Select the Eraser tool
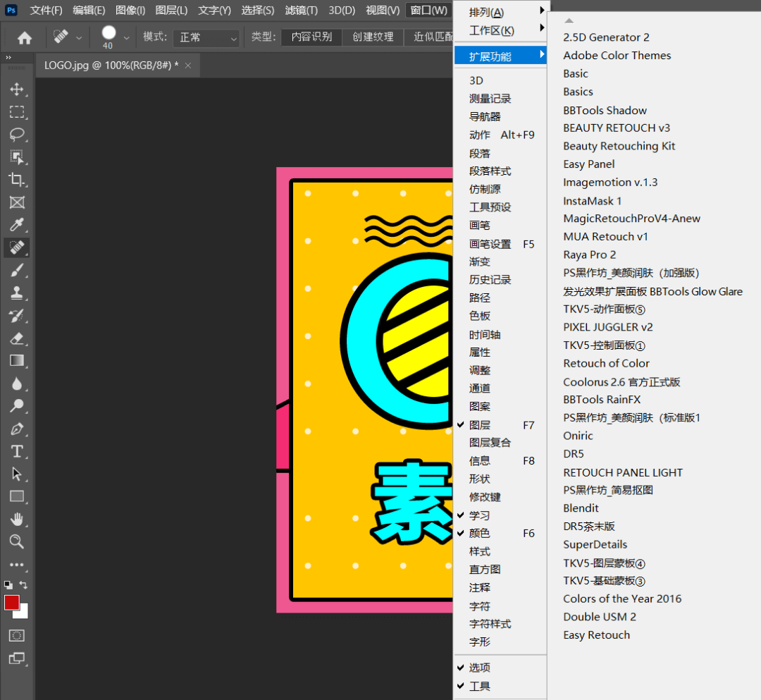 17,338
